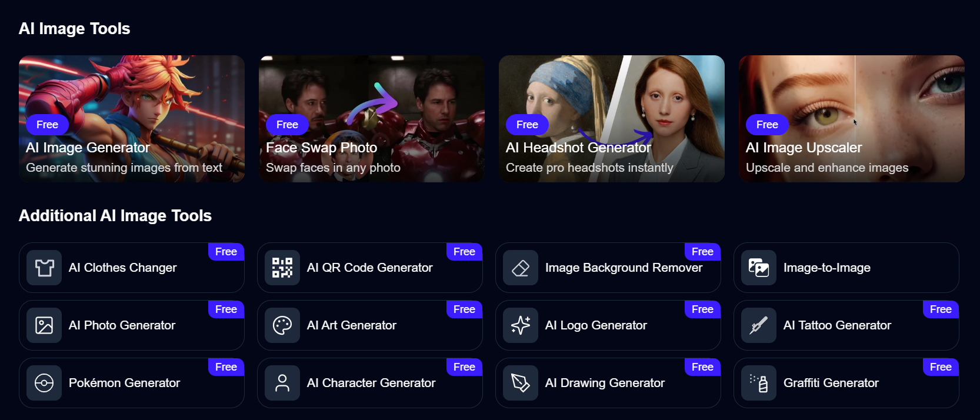Open the AI Image Upscaler card
The image size is (980, 420).
(x=852, y=119)
